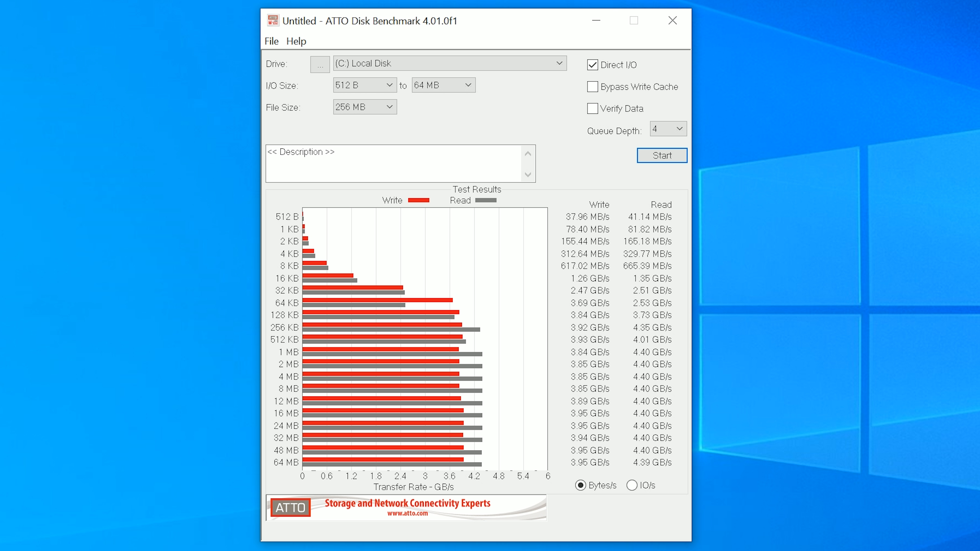
Task: Click the 512 B write value 37.96 MB/s
Action: [x=587, y=217]
